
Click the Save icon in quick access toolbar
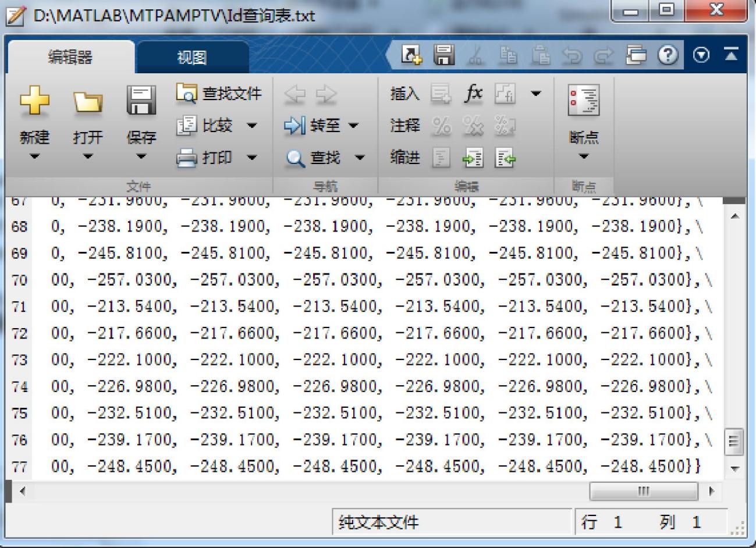(x=445, y=54)
